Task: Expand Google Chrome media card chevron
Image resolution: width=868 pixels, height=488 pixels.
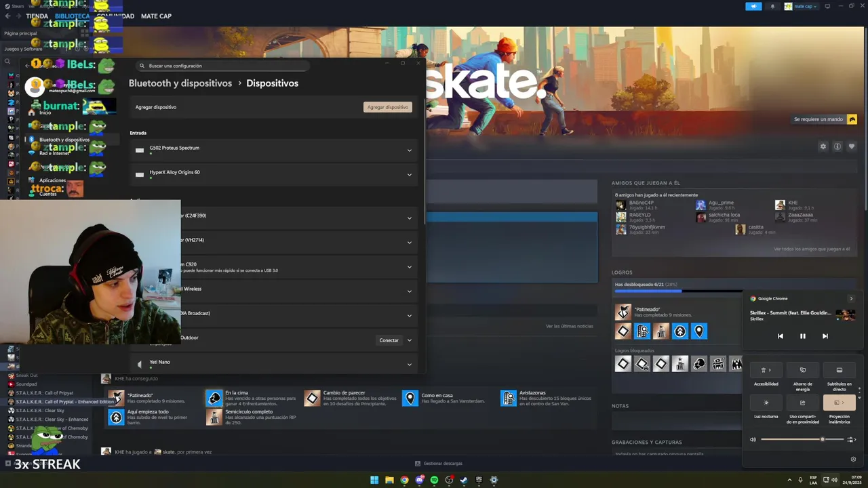Action: pos(851,298)
